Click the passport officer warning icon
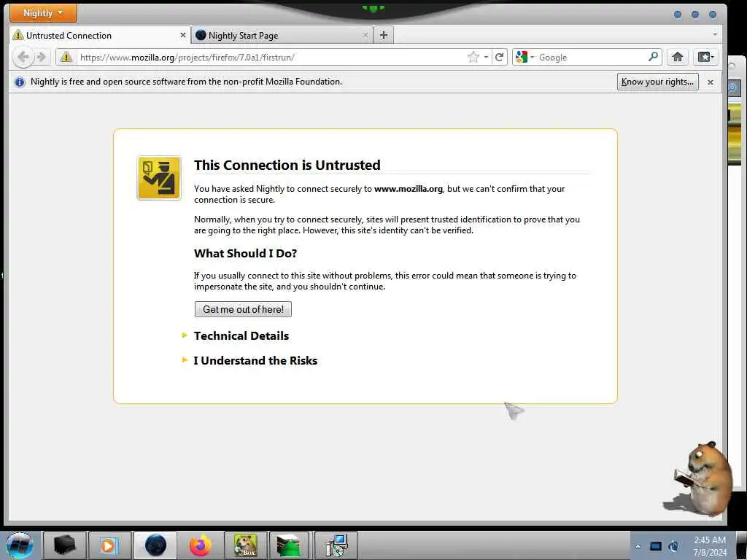Screen dimensions: 747x560 click(159, 178)
